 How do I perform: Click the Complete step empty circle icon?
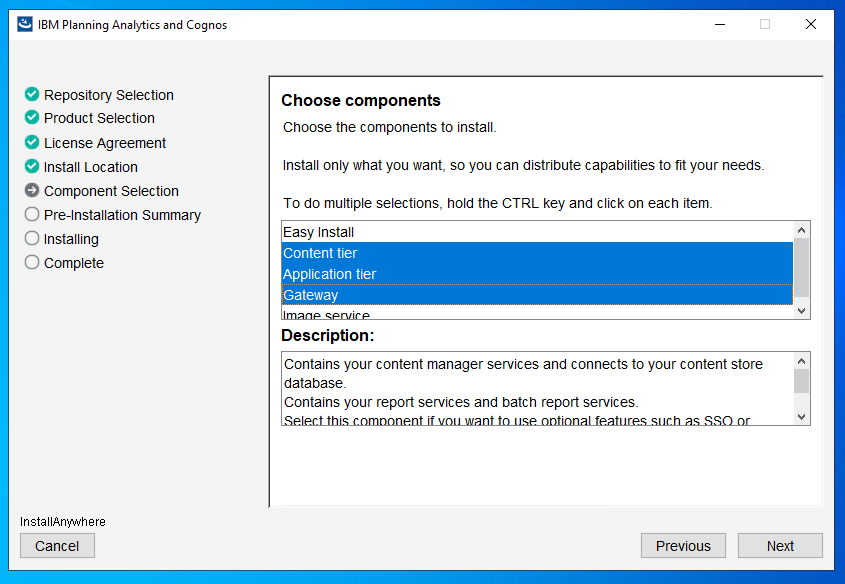click(x=32, y=262)
